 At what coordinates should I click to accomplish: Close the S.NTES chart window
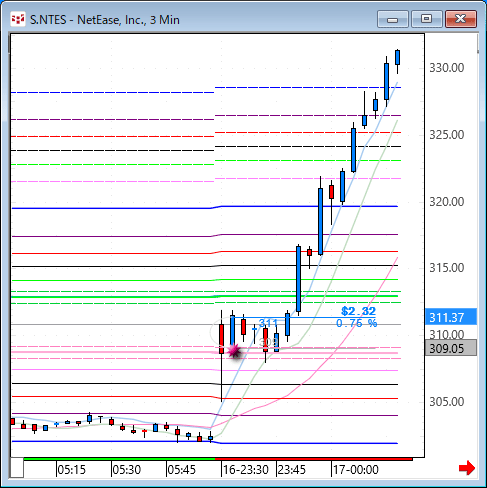click(x=461, y=19)
